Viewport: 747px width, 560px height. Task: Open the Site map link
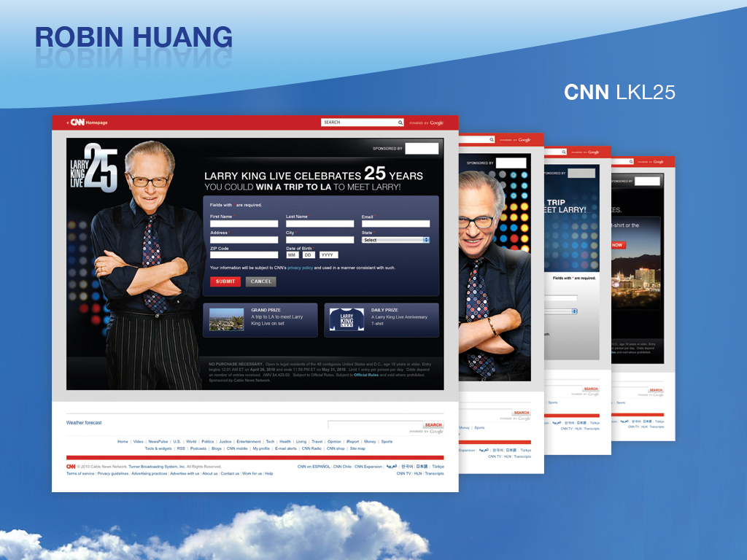[x=357, y=448]
